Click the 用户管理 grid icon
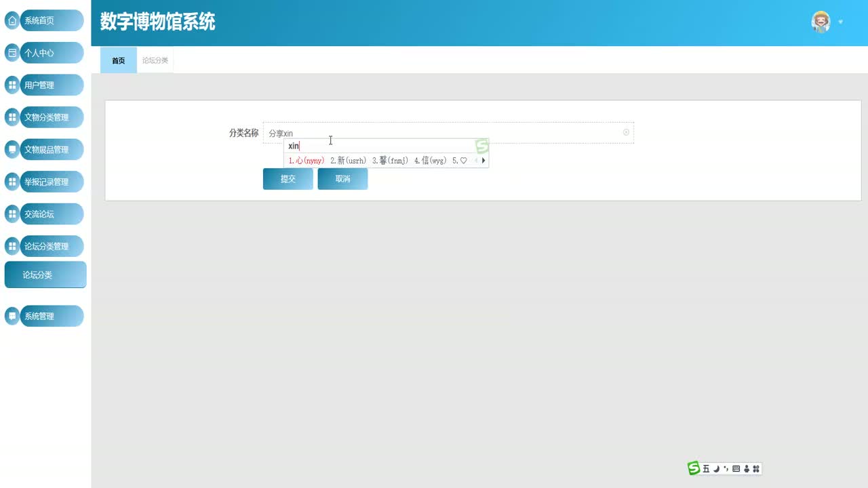 tap(12, 85)
